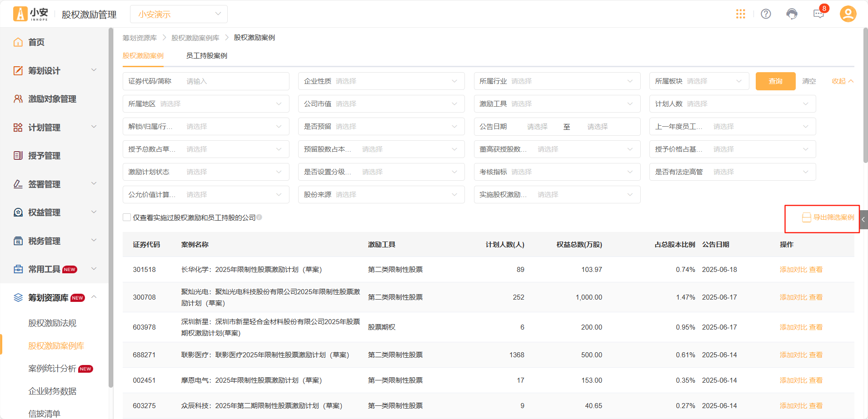Click the info icon after checkbox label
Viewport: 868px width, 419px height.
click(x=259, y=217)
